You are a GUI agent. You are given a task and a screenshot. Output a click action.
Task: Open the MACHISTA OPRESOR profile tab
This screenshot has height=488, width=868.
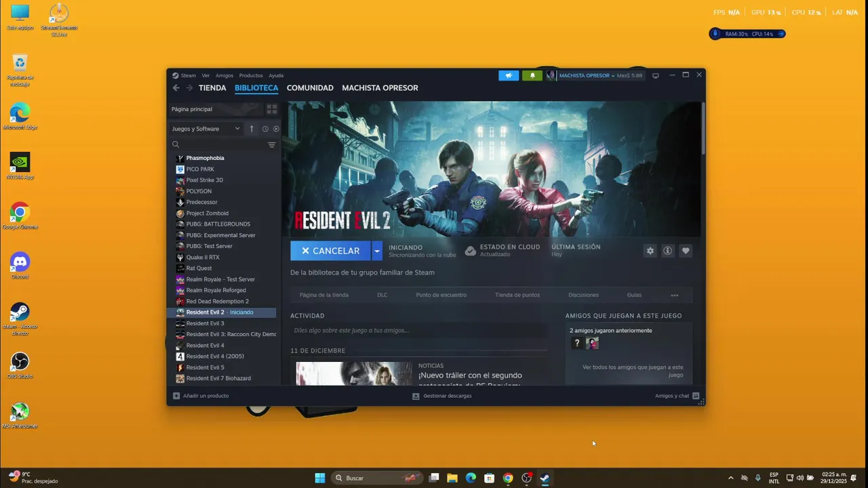(380, 88)
